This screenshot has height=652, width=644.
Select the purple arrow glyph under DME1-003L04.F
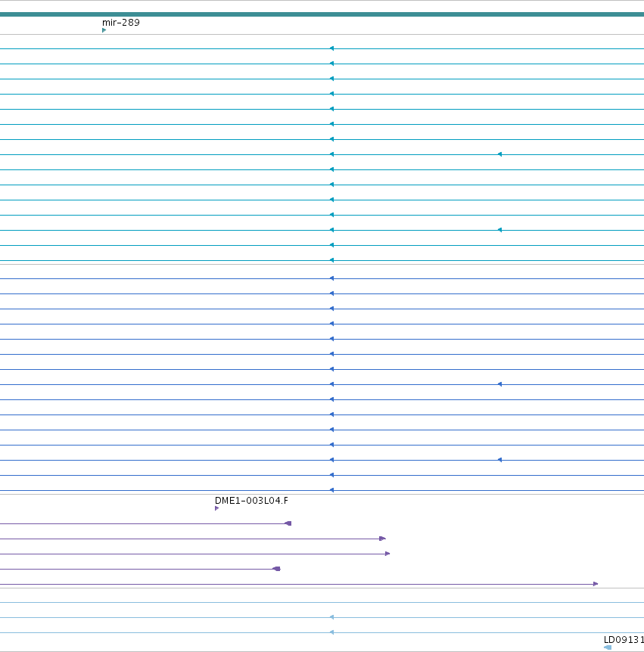216,508
